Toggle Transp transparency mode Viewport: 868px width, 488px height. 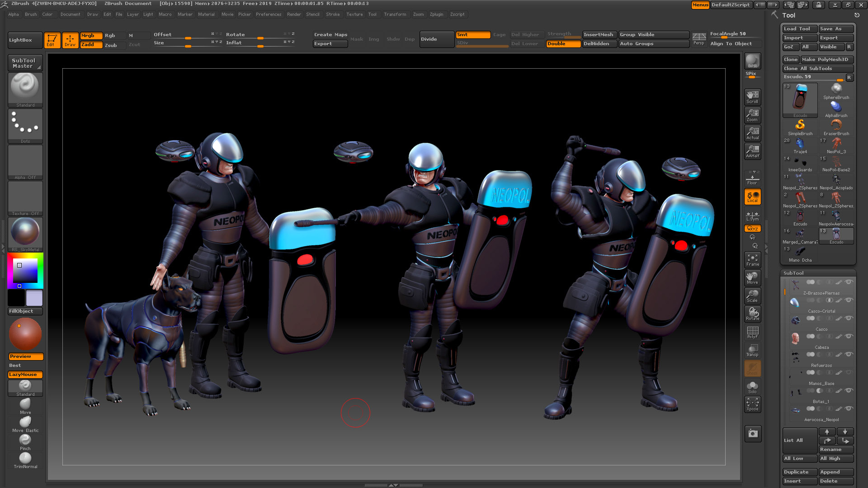tap(752, 350)
